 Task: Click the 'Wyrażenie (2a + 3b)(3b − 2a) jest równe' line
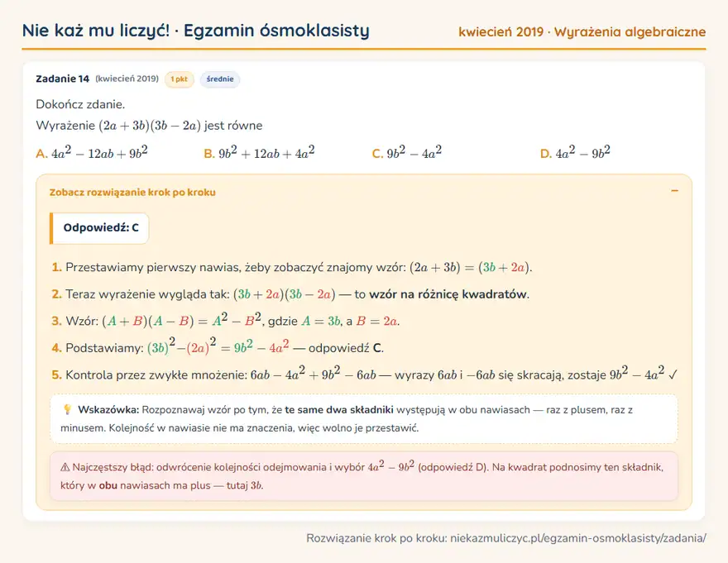coord(149,126)
